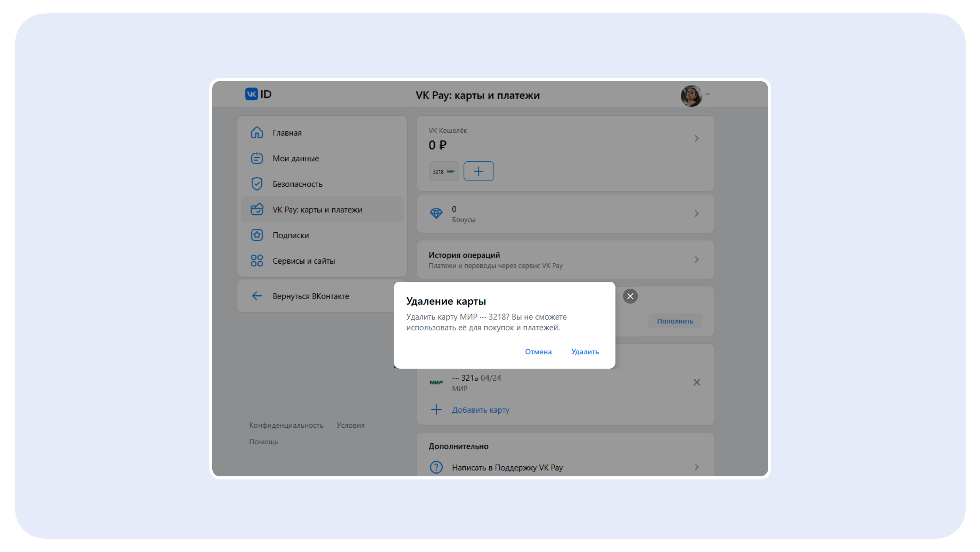The image size is (980, 552).
Task: Click Написать в Поддержку VK Pay
Action: pos(507,467)
